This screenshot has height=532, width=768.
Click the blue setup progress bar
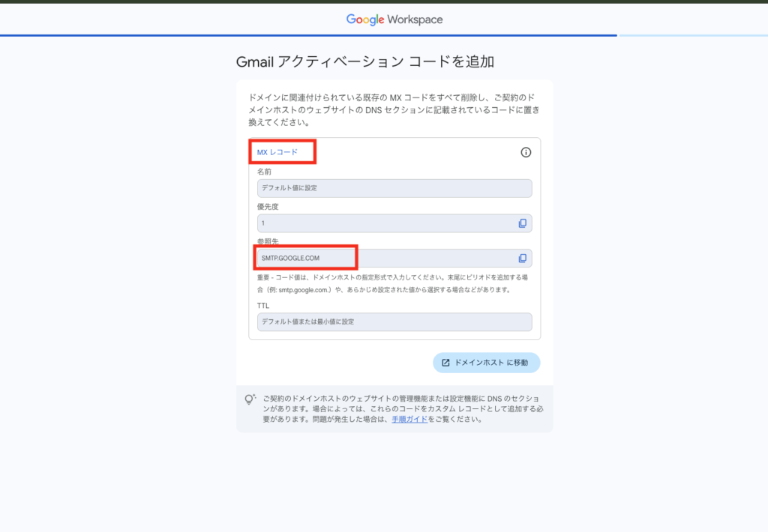[x=307, y=35]
